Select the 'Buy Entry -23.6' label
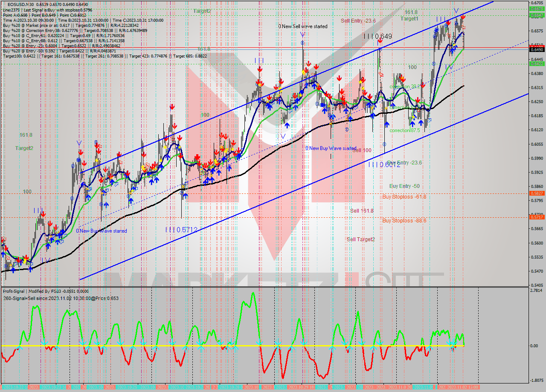546x392 pixels. point(405,163)
